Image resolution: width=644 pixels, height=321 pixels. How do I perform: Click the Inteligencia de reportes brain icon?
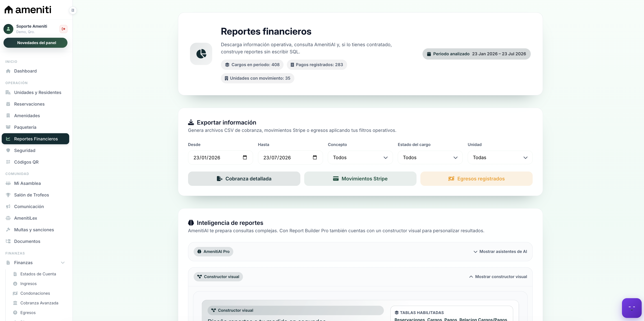click(x=191, y=223)
